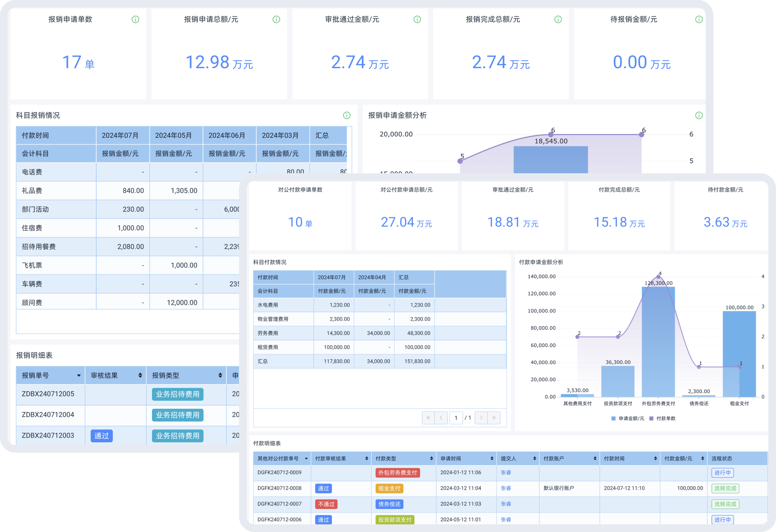
Task: Click info icon on 报销申请金额分析 chart
Action: coord(698,115)
